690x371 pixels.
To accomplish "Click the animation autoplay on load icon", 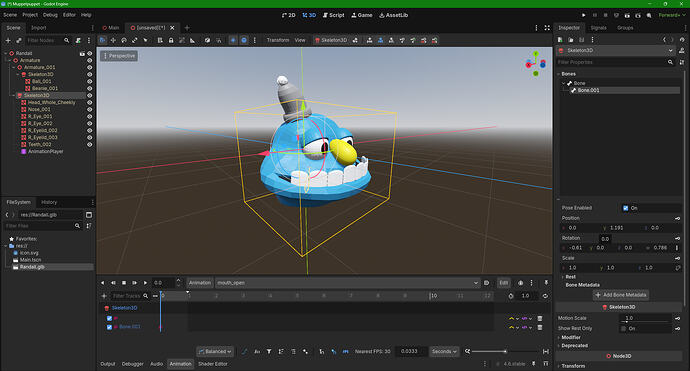I will pyautogui.click(x=486, y=283).
